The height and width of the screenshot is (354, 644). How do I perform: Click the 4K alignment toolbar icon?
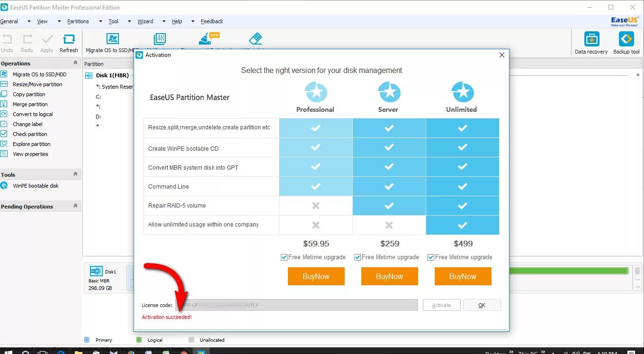pyautogui.click(x=160, y=39)
